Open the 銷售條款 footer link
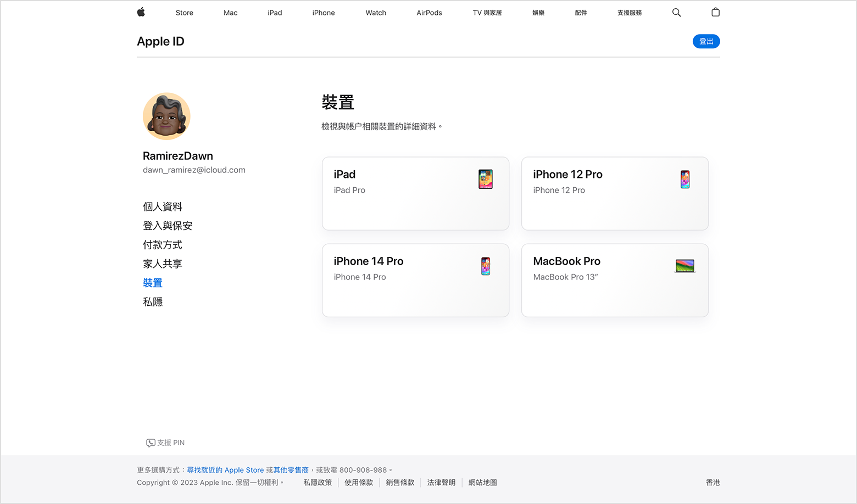Screen dimensions: 857x504 (400, 483)
